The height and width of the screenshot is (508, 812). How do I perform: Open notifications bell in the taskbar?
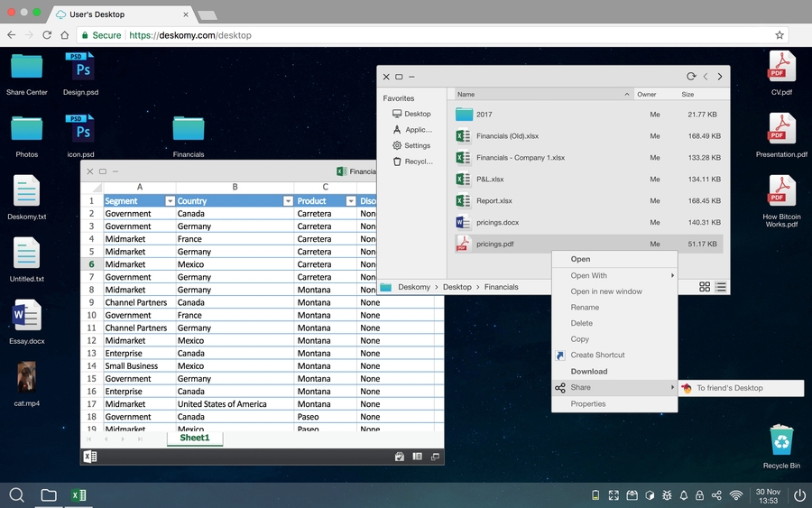pos(683,495)
